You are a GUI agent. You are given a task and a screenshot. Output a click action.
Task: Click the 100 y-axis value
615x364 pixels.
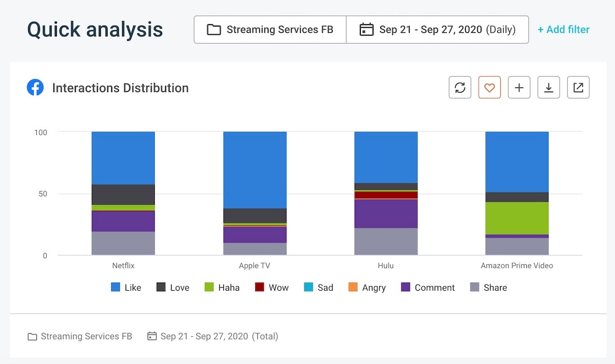(40, 132)
